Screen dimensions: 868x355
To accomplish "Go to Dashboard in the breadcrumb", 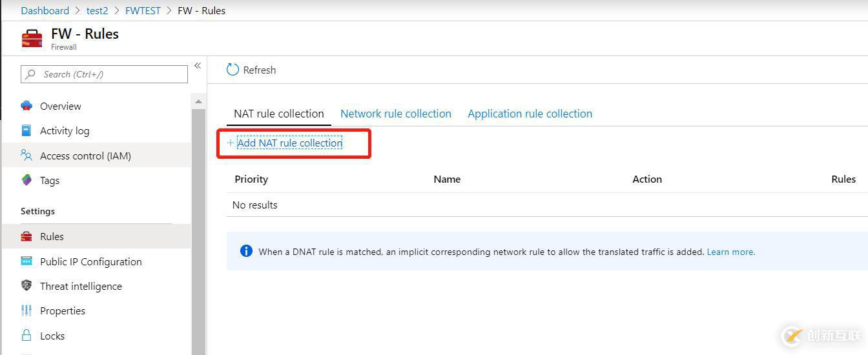I will 45,10.
